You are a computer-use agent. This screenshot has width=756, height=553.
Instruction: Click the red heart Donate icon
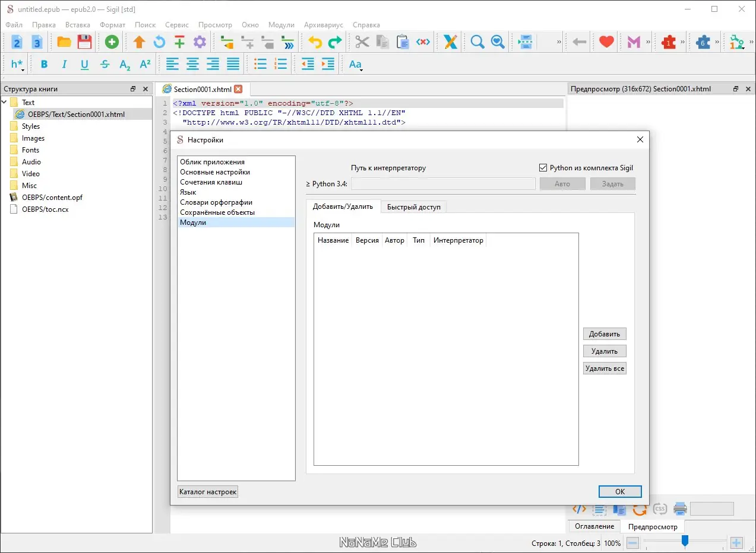point(606,42)
